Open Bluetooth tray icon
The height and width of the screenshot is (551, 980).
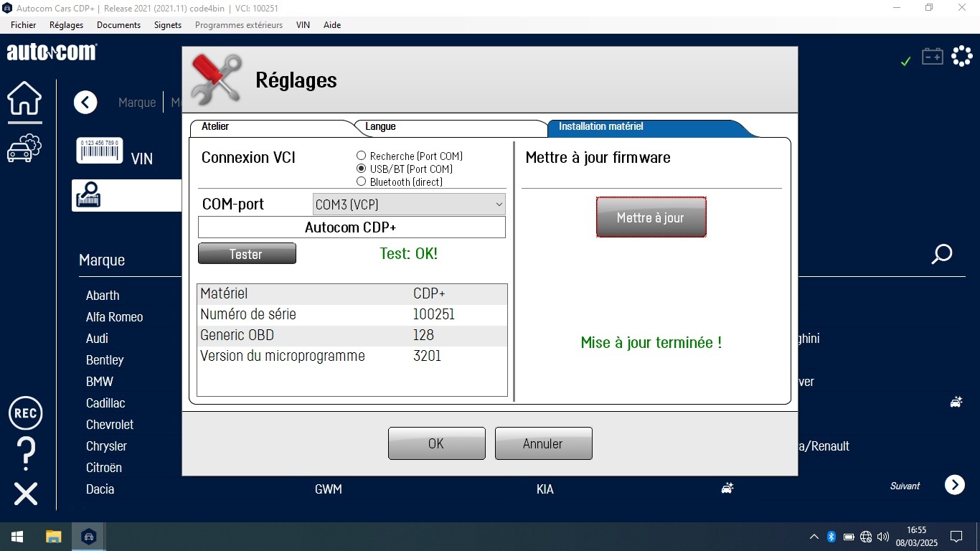click(x=831, y=537)
